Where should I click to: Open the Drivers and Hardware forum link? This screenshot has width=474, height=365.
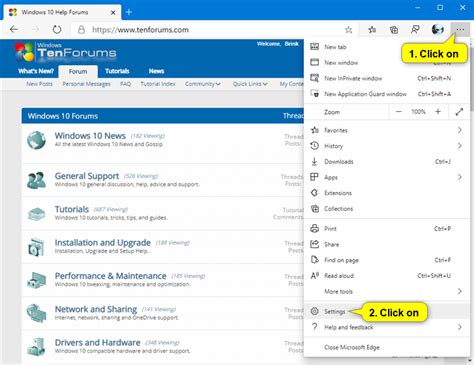(x=97, y=342)
